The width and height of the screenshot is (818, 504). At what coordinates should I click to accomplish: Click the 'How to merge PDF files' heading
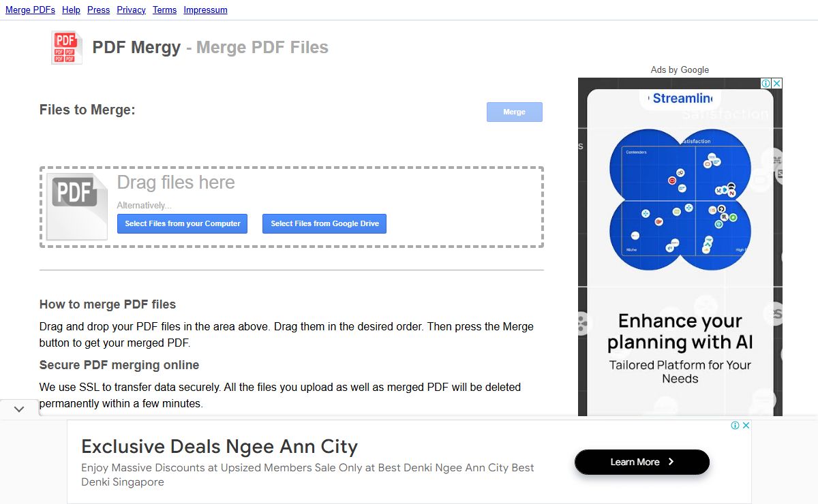coord(108,304)
